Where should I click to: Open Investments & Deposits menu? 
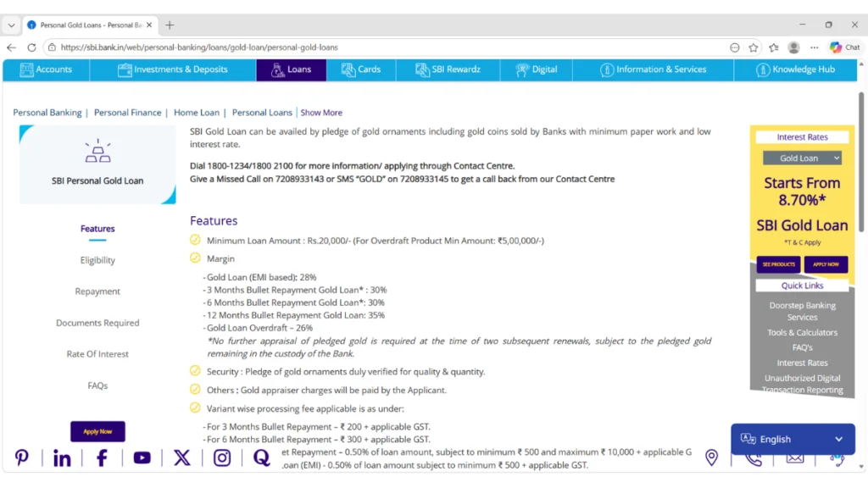tap(173, 69)
